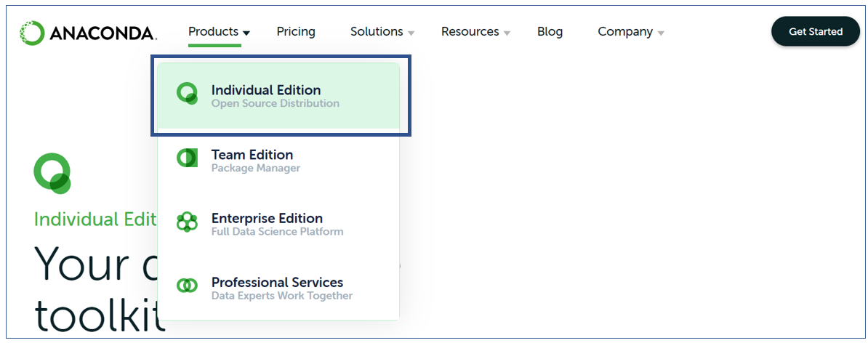Open the Company menu

pyautogui.click(x=625, y=31)
